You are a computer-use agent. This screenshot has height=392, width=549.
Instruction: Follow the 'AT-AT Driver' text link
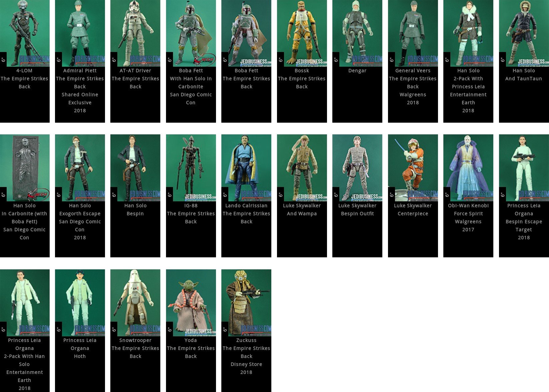(x=135, y=71)
